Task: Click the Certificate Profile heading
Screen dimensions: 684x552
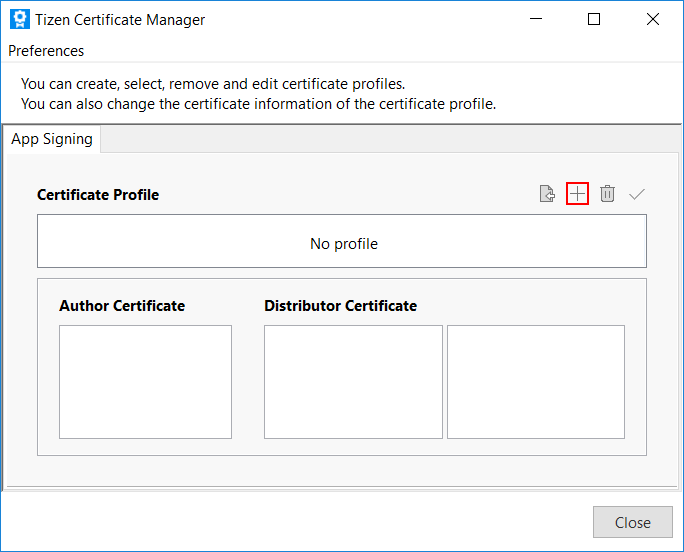Action: [98, 195]
